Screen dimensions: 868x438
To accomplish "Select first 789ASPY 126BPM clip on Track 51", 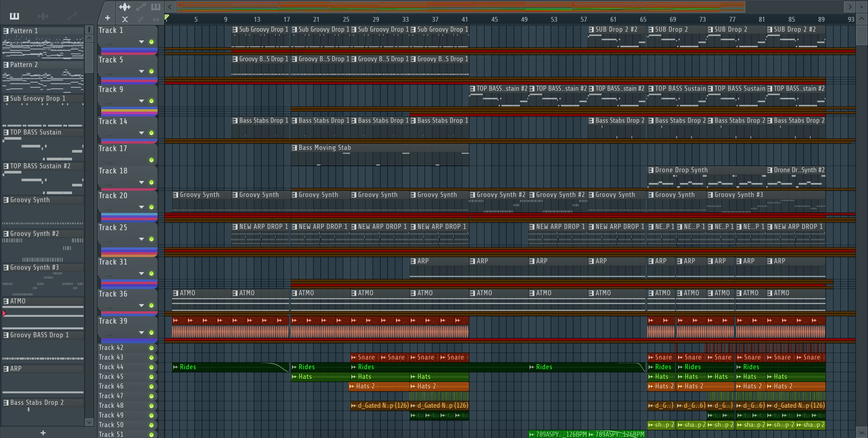I will coord(558,434).
